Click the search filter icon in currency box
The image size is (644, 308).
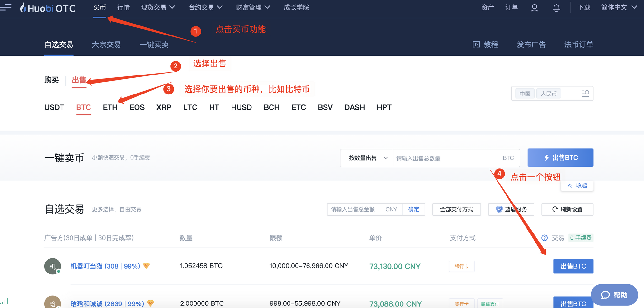586,94
